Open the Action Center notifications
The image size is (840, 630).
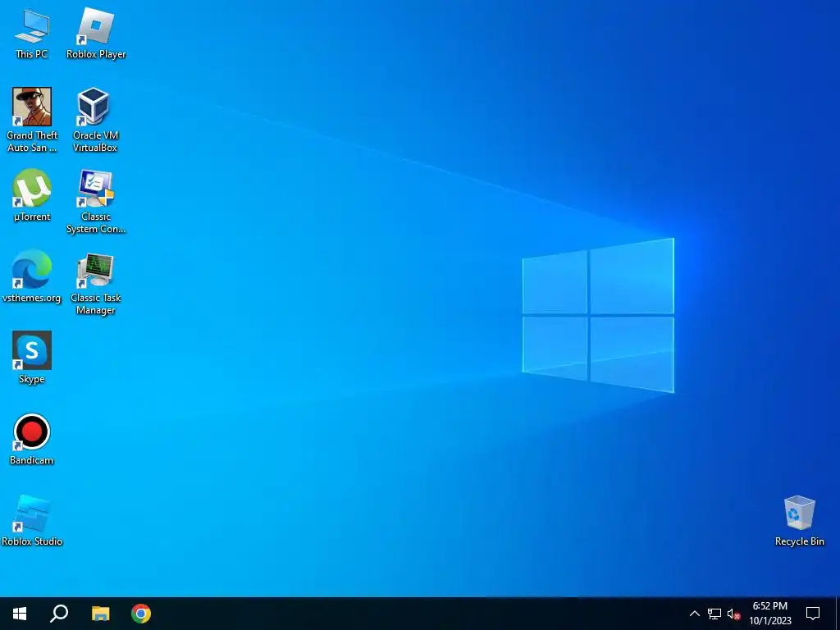click(813, 614)
